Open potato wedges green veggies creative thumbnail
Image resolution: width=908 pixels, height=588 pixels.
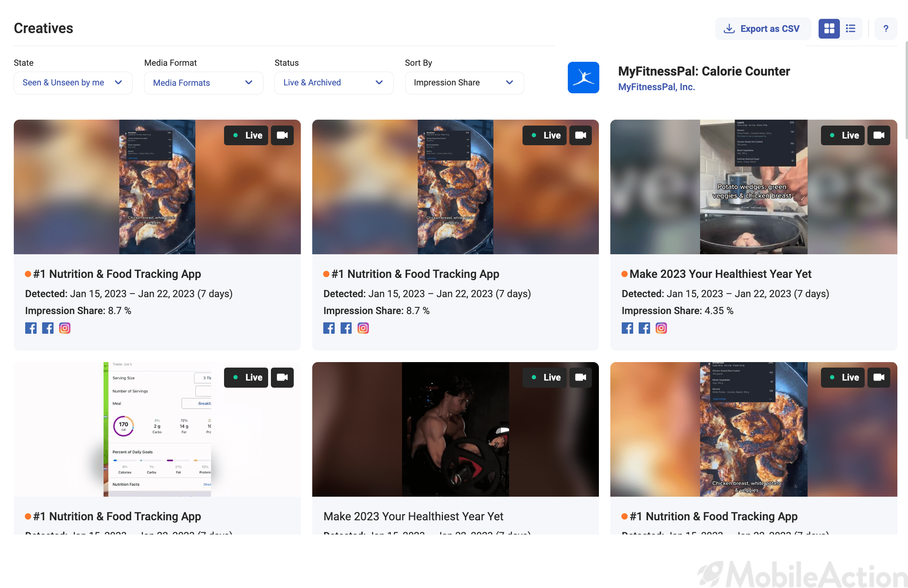(x=754, y=187)
